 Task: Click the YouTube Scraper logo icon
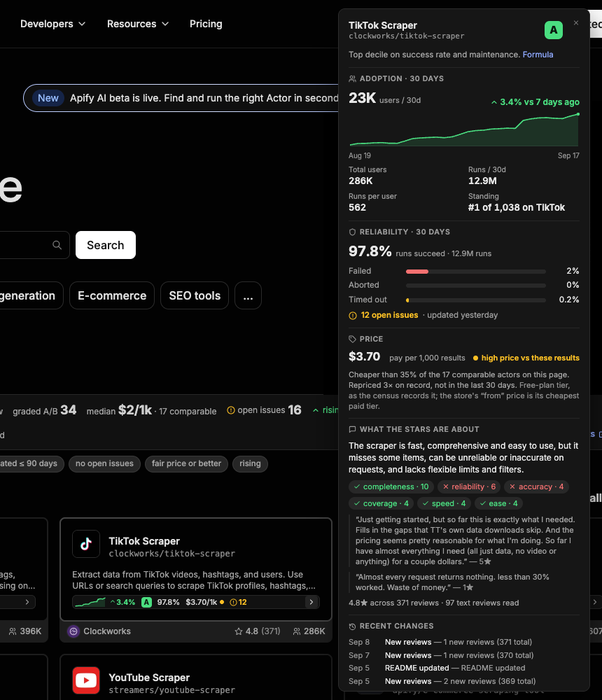[86, 680]
